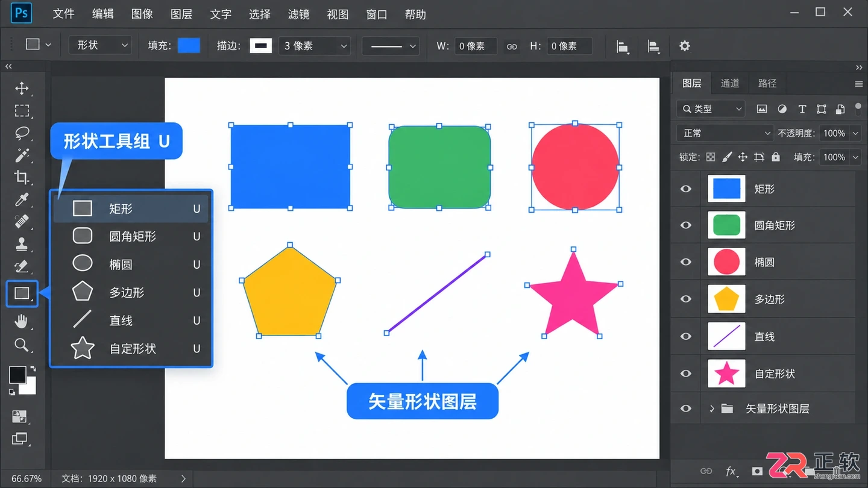Image resolution: width=868 pixels, height=488 pixels.
Task: Select the Clone Stamp tool
Action: (22, 244)
